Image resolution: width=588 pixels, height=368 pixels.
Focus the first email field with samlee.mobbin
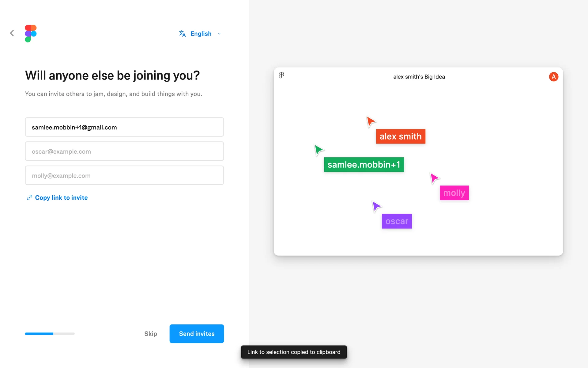pos(124,127)
